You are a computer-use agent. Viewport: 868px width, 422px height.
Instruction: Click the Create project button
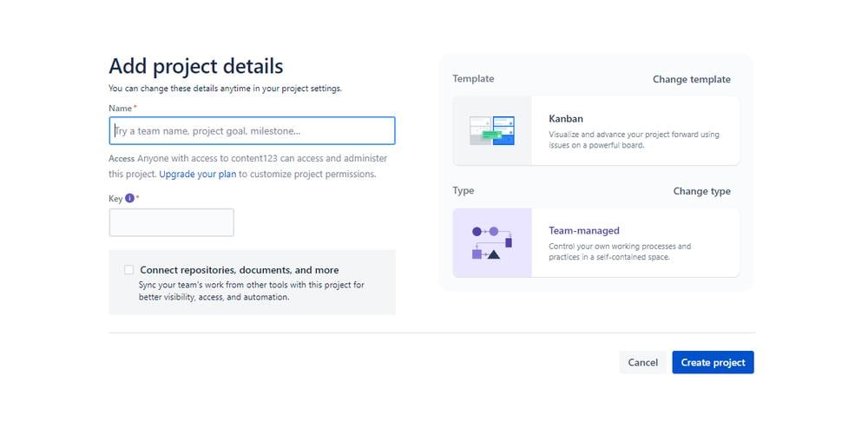click(713, 362)
